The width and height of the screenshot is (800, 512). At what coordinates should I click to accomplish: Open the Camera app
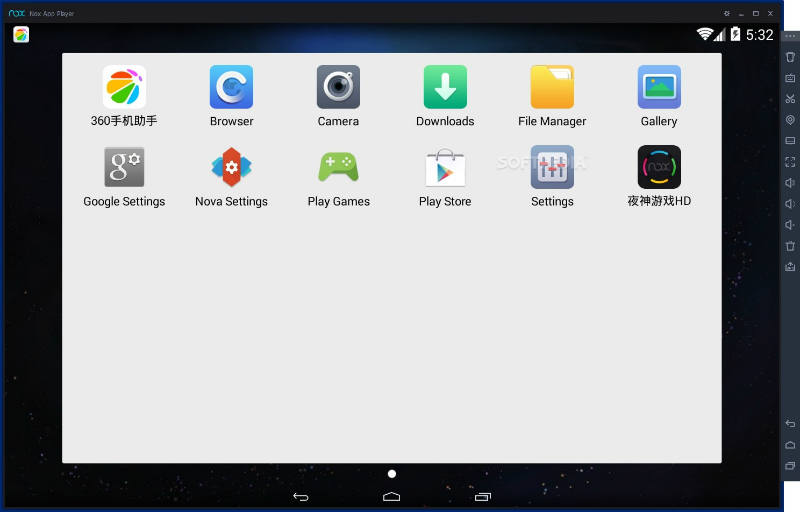[338, 88]
